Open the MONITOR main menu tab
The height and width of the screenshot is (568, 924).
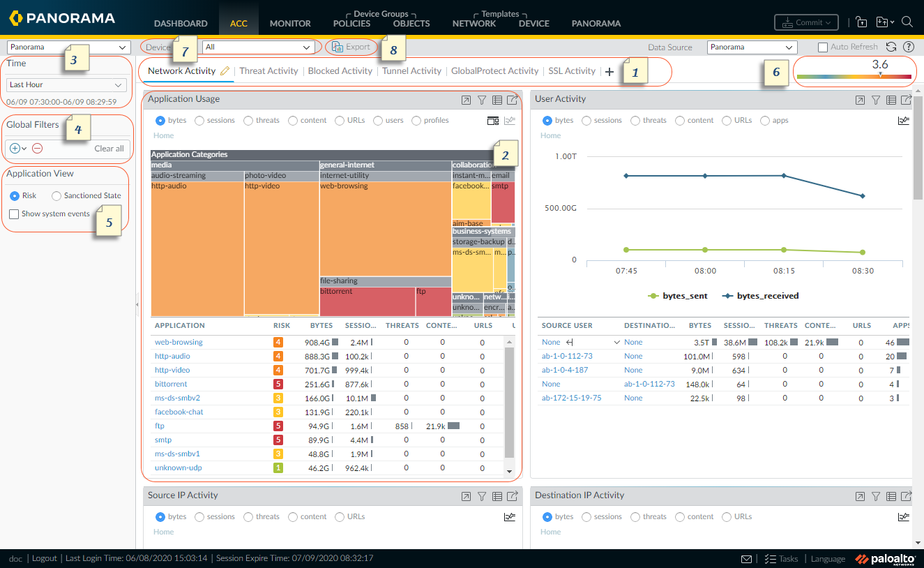point(290,23)
